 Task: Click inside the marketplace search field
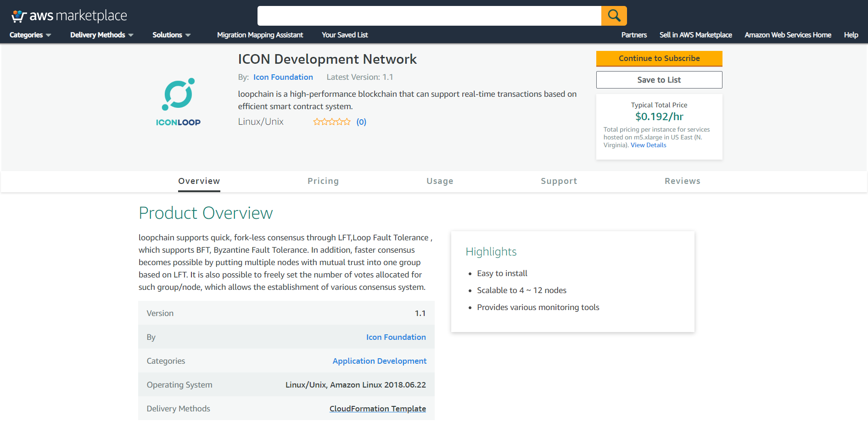click(429, 15)
